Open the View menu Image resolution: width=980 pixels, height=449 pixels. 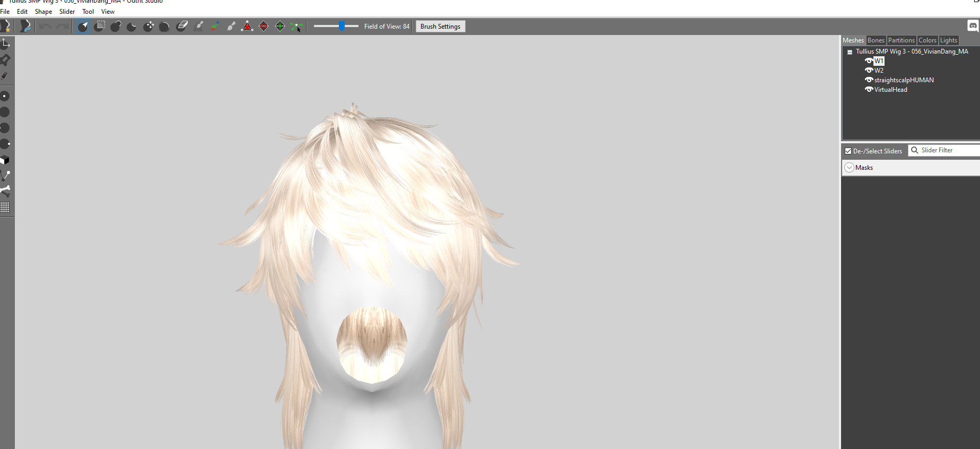pyautogui.click(x=108, y=11)
